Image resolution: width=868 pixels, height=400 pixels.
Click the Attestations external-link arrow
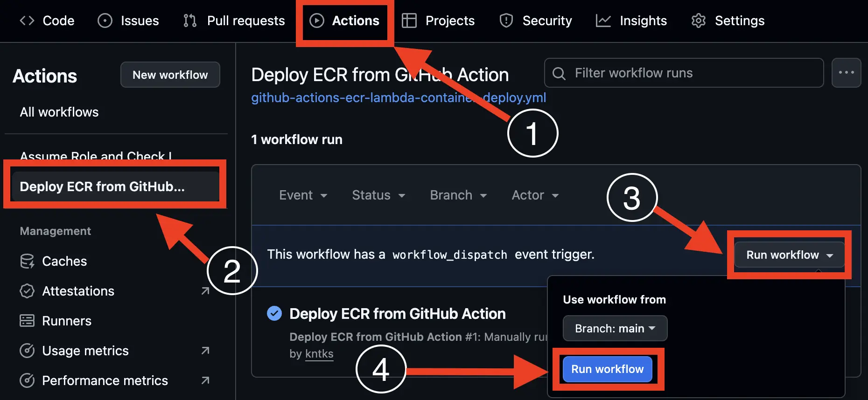pyautogui.click(x=205, y=291)
